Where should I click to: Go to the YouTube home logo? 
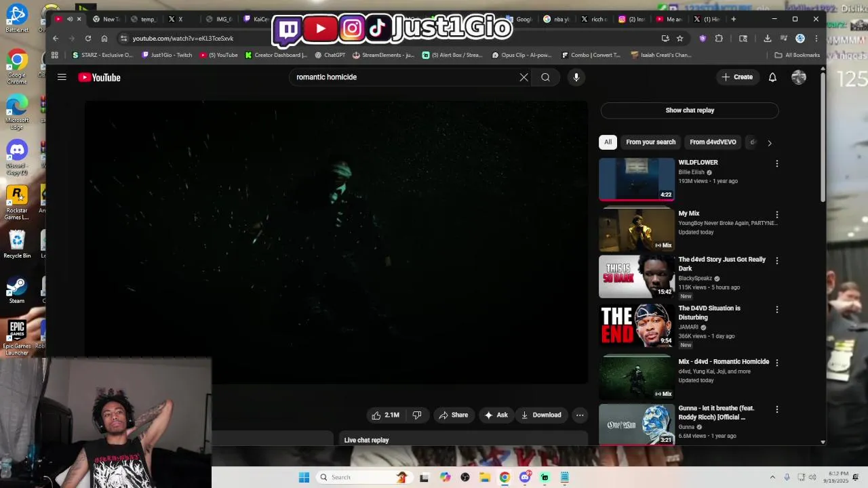pos(99,77)
